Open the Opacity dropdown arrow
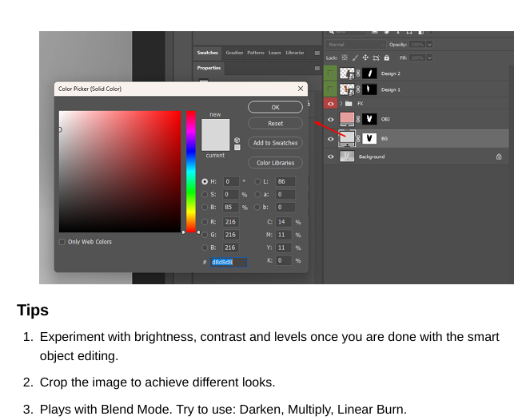Viewport: 514px width, 420px height. (x=429, y=45)
